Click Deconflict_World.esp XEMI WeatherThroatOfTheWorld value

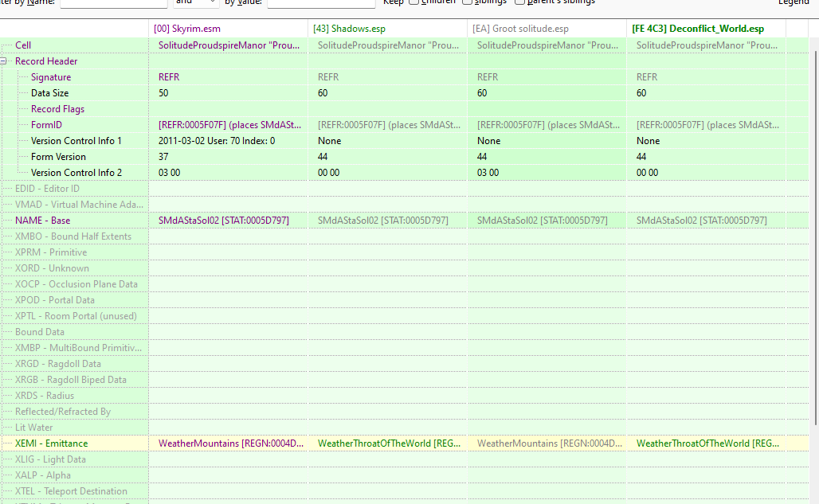tap(707, 443)
